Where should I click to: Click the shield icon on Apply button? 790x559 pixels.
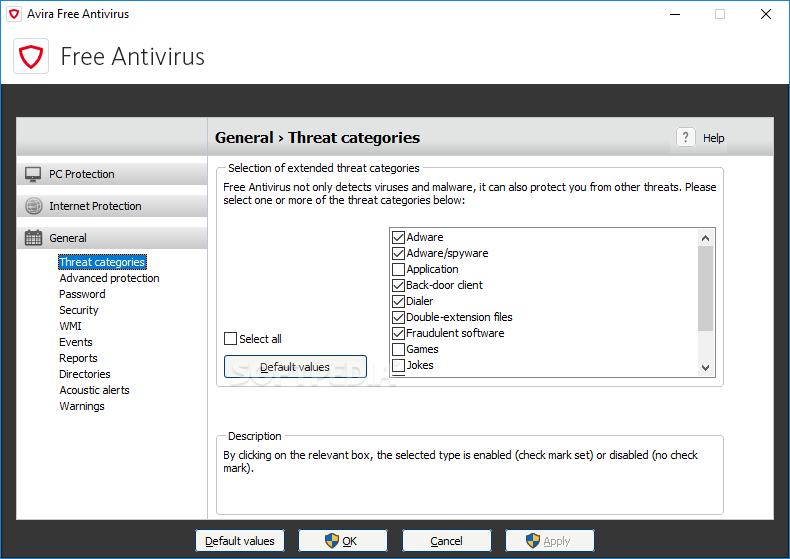[533, 541]
